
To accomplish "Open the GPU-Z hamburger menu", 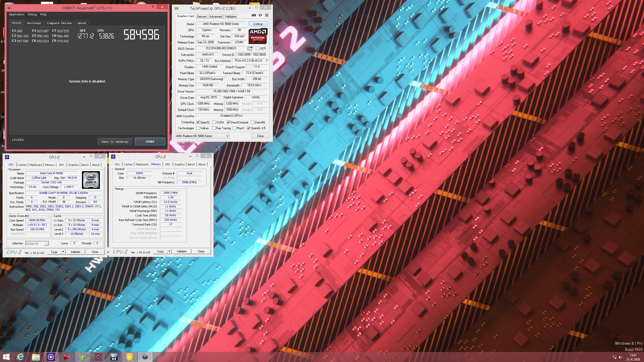I will (x=267, y=15).
